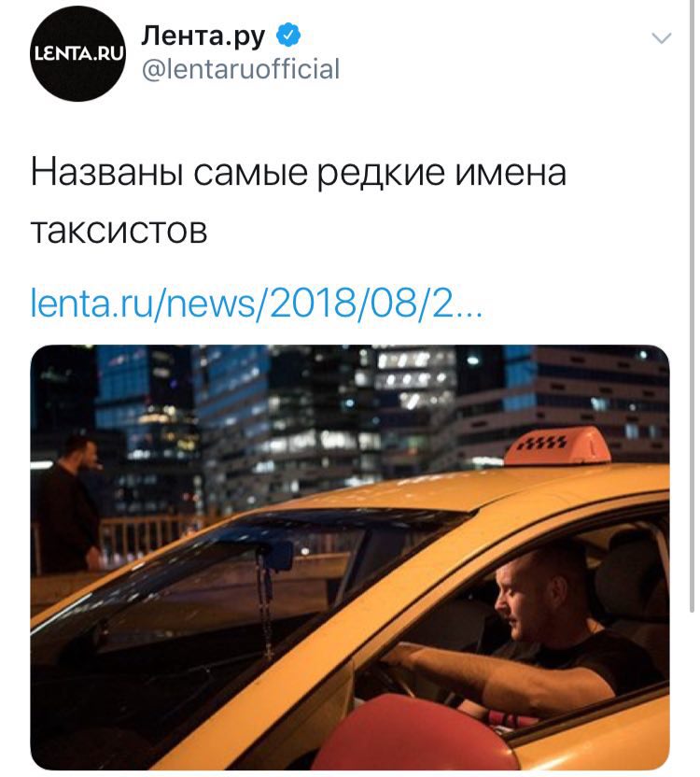Click the vertical scrollbar on the right edge
The width and height of the screenshot is (700, 777).
[693, 307]
